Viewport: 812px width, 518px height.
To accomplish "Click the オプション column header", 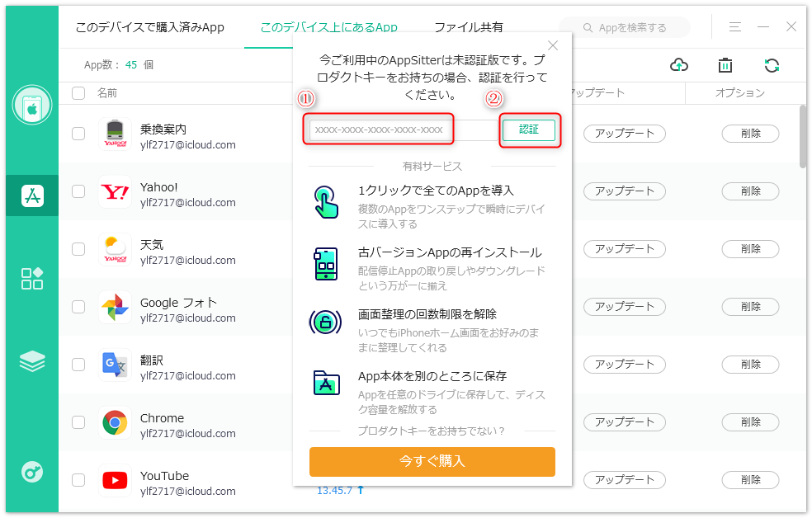I will (x=740, y=93).
